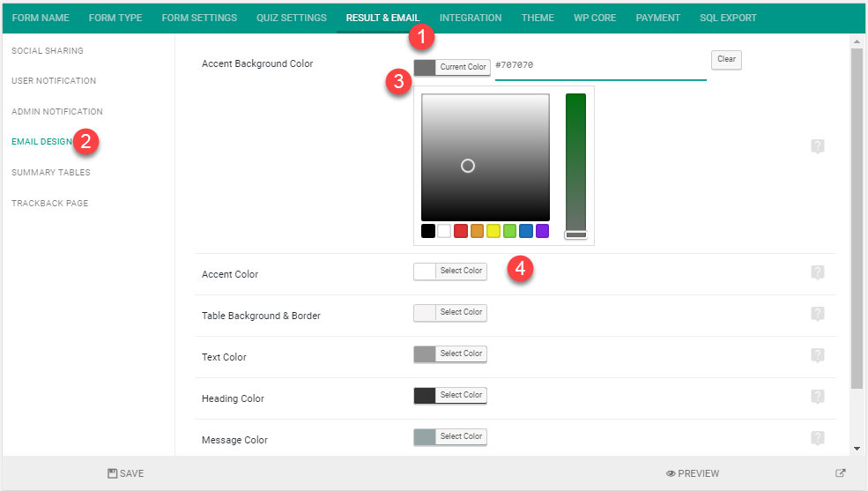Click the hue slider handle at bottom
868x491 pixels.
click(x=575, y=234)
